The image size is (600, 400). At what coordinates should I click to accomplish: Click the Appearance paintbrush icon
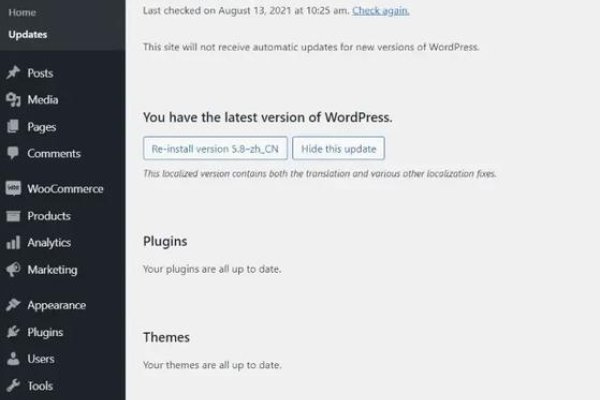13,305
